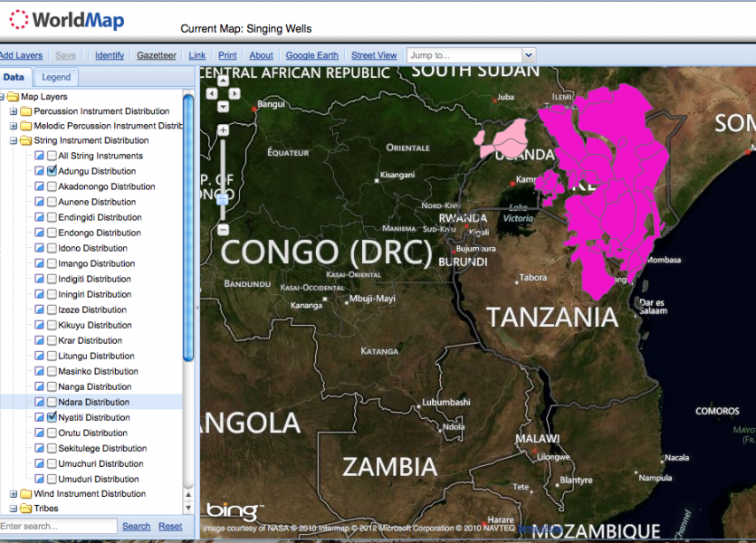The width and height of the screenshot is (756, 543).
Task: Click the Imango Distribution layer icon
Action: [40, 263]
